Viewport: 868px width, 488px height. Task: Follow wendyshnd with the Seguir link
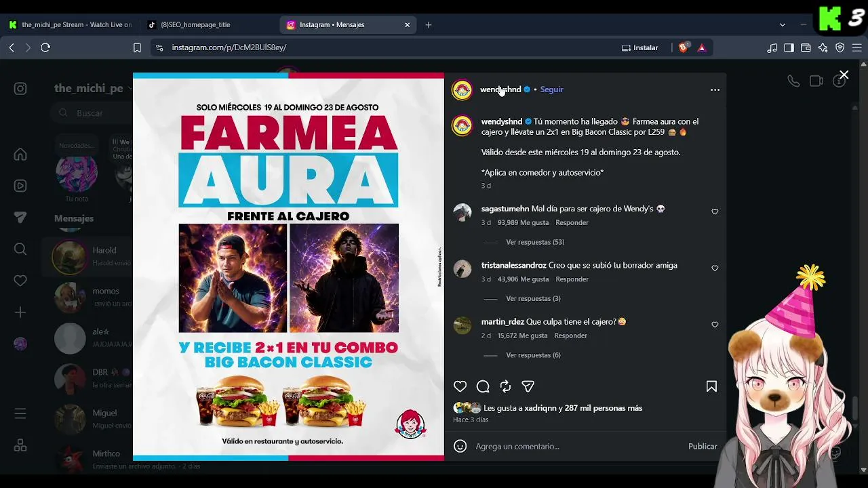coord(551,89)
